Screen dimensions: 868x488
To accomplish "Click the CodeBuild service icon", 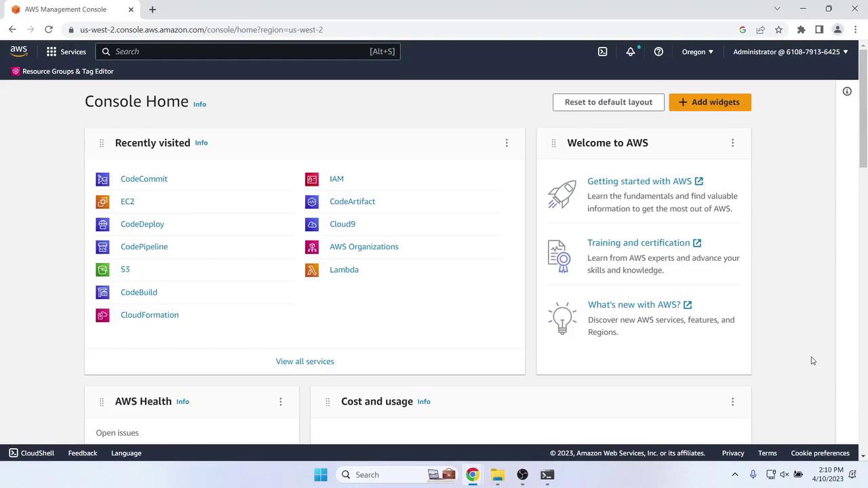I will click(x=102, y=292).
